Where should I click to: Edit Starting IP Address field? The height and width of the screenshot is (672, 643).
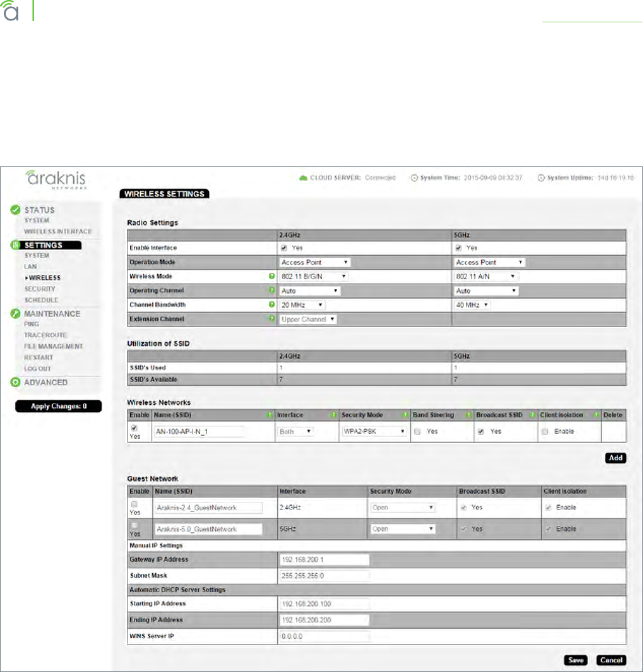click(324, 604)
